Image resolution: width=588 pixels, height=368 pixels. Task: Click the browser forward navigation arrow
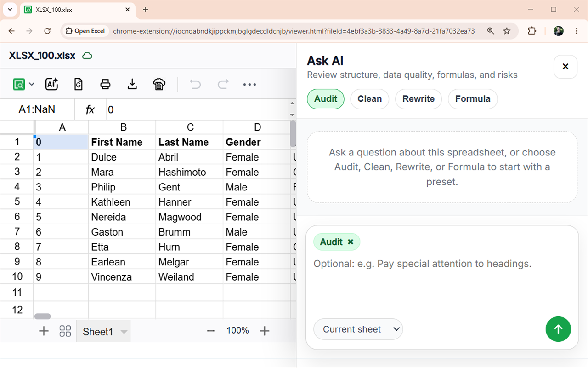(x=29, y=31)
